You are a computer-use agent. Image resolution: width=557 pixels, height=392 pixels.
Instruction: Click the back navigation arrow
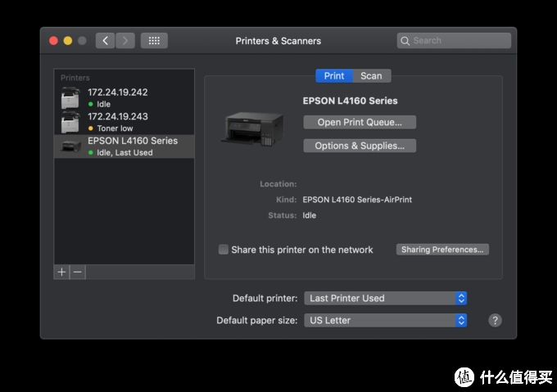click(x=105, y=40)
